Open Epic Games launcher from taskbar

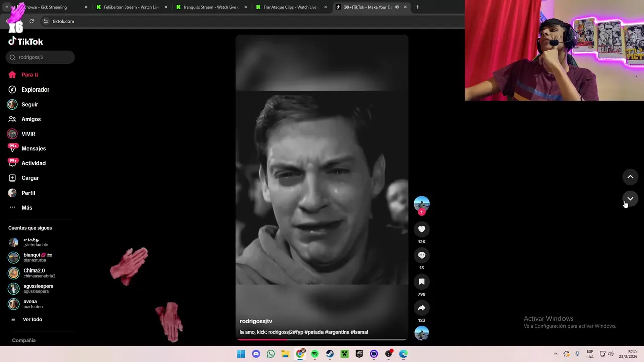[359, 354]
